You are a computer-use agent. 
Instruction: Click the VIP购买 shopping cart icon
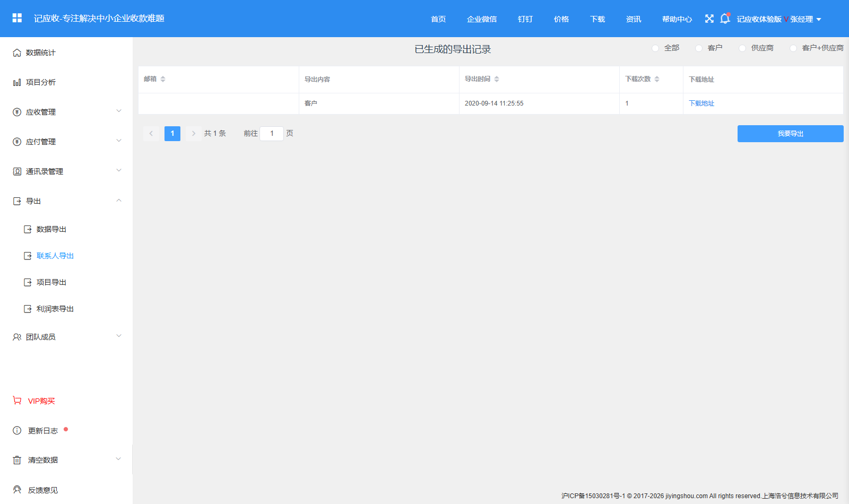coord(17,401)
